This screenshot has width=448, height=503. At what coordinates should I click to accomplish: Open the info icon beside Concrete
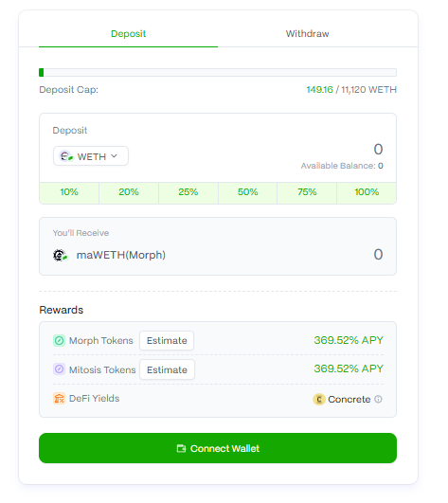click(x=379, y=399)
